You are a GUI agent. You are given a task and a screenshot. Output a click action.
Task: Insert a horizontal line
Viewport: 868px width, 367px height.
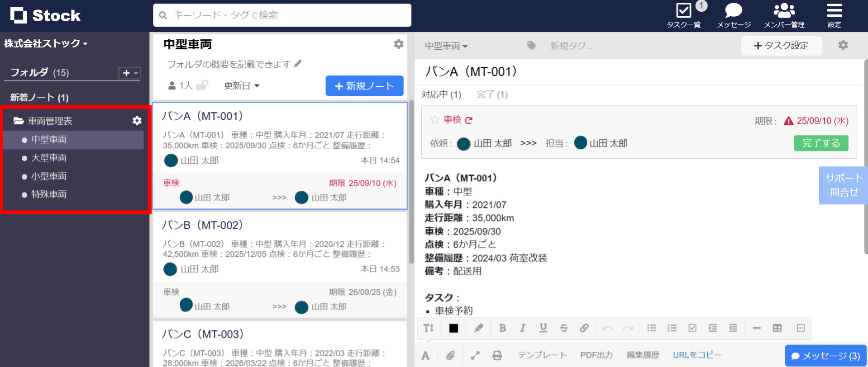(757, 328)
